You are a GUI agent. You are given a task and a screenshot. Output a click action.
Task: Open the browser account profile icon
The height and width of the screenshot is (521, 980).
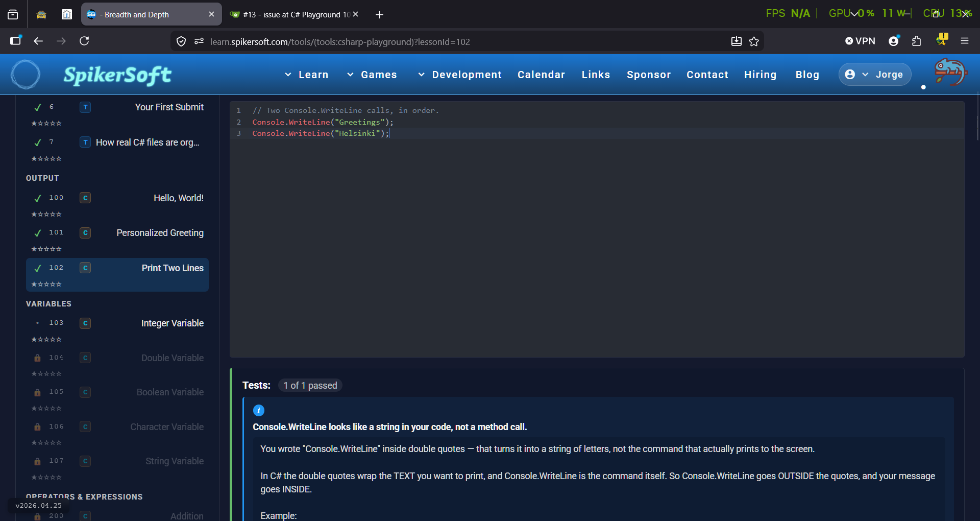coord(894,41)
